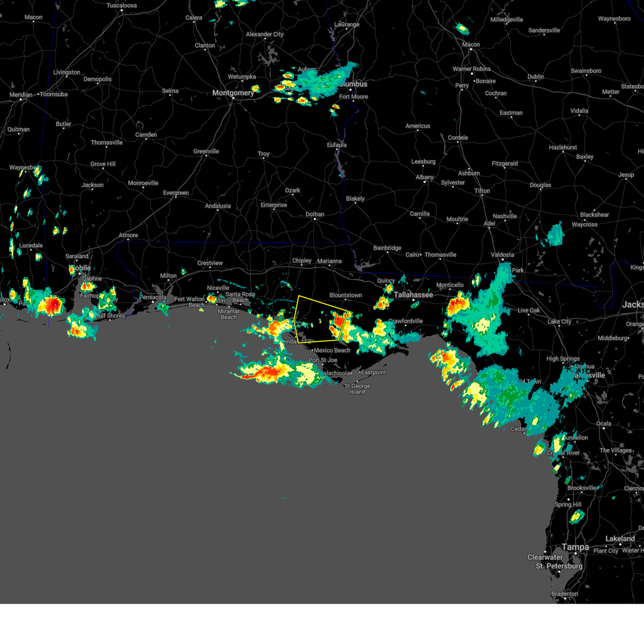
Task: Click the Enterprise city label
Action: [x=274, y=205]
